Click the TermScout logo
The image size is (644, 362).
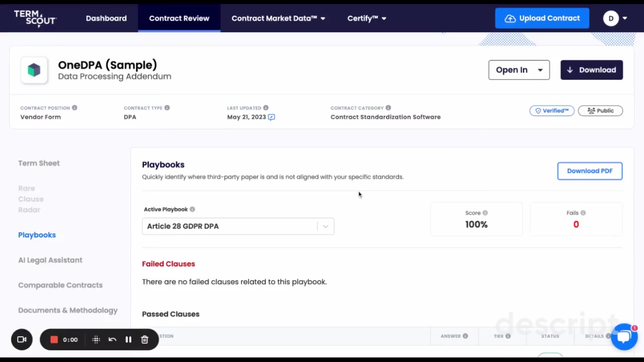[35, 19]
